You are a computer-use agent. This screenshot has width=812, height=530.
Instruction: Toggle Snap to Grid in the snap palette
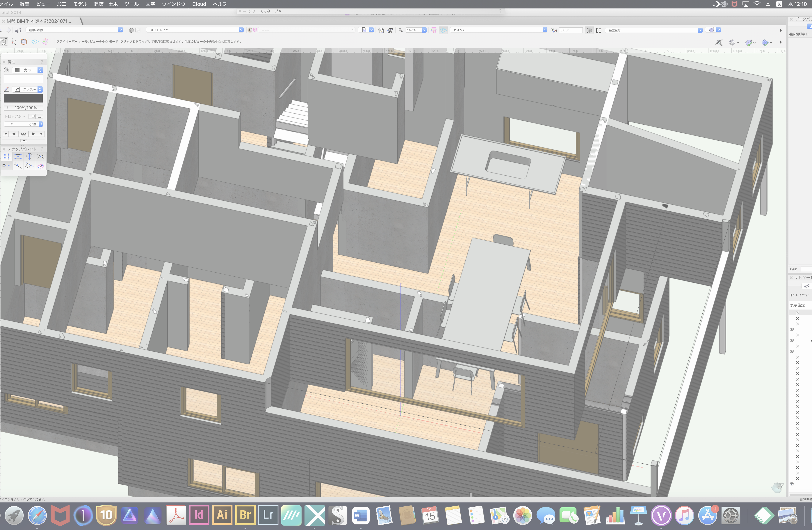pyautogui.click(x=7, y=157)
